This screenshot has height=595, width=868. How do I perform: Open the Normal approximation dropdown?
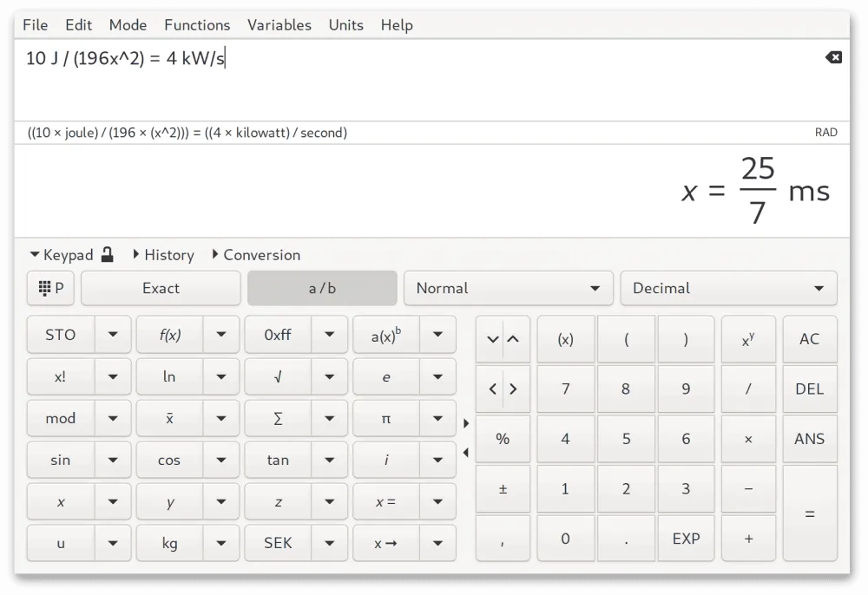click(x=509, y=288)
